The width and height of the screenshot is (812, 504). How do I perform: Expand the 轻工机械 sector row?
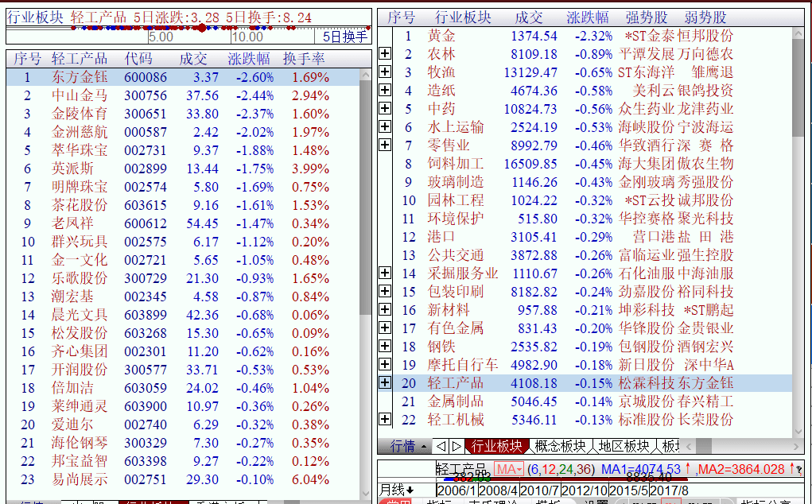point(385,419)
